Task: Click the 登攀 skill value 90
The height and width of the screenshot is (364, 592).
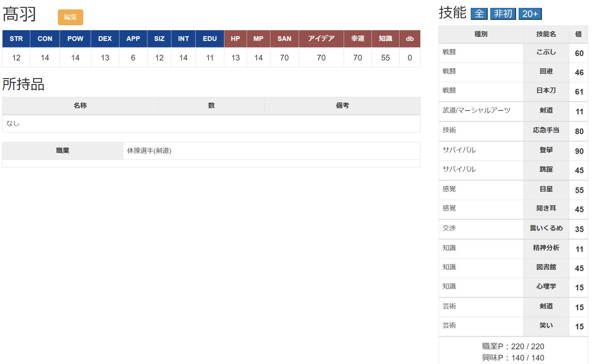Action: tap(579, 151)
